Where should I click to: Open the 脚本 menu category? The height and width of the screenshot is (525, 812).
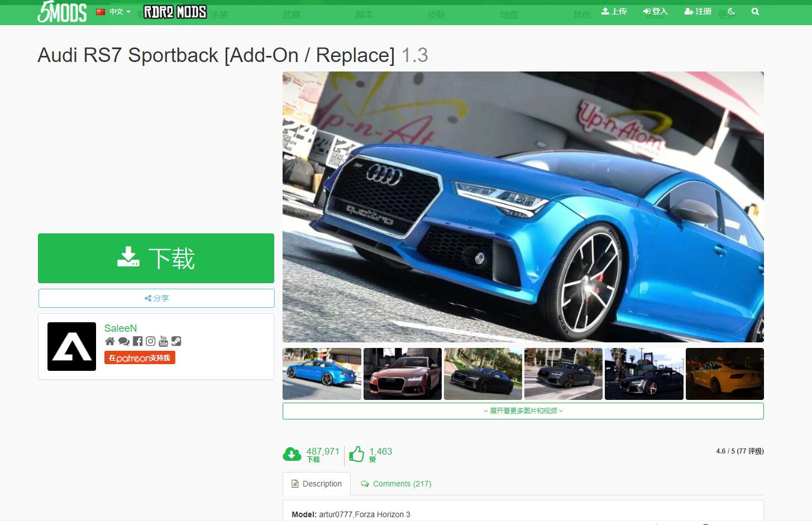pyautogui.click(x=364, y=15)
